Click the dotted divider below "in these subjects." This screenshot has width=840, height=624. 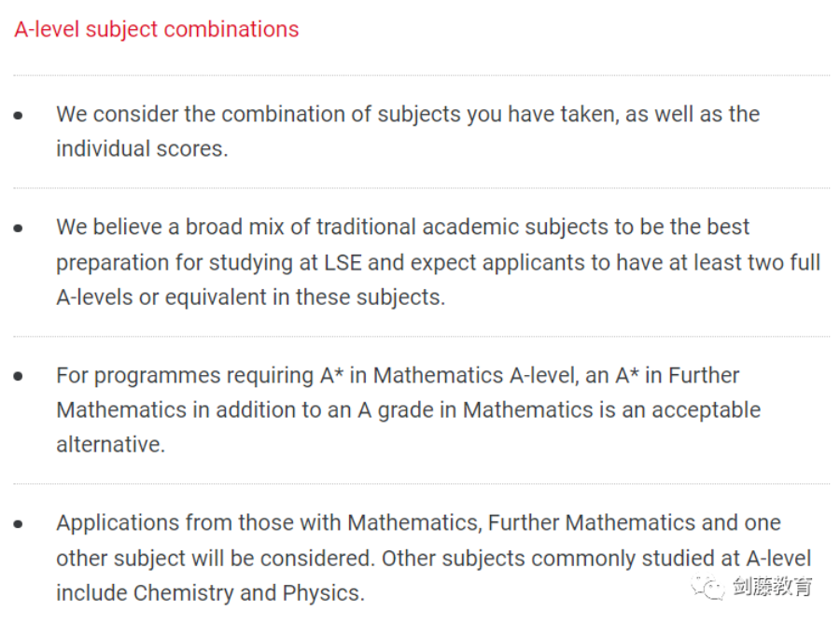pos(420,336)
